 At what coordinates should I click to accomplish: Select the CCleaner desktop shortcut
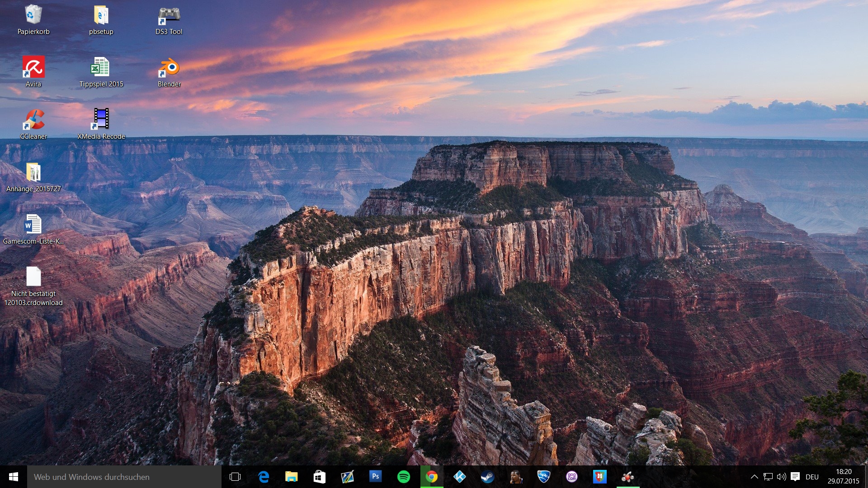33,120
